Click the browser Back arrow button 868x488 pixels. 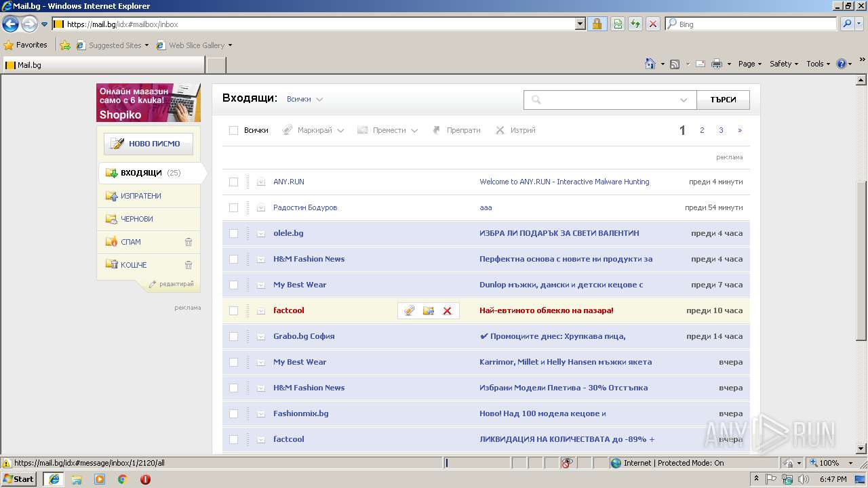(x=10, y=24)
